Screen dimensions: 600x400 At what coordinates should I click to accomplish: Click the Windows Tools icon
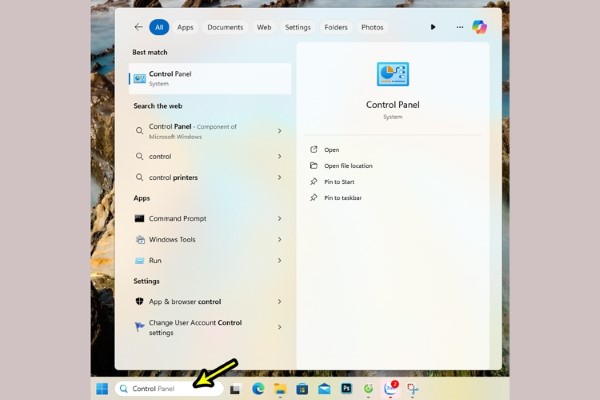140,240
